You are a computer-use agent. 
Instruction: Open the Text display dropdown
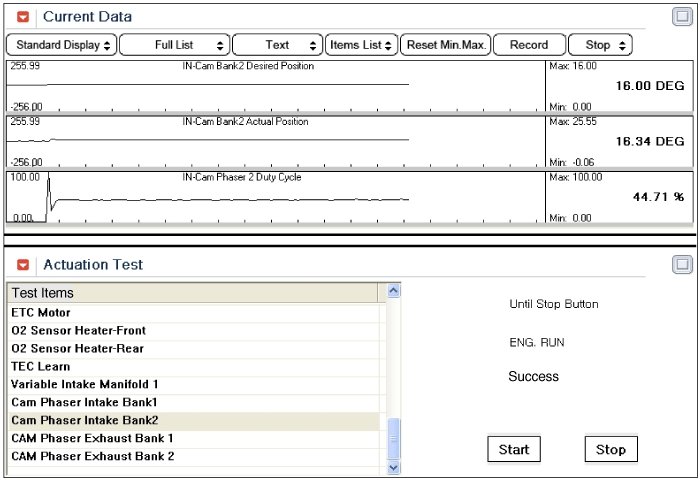pyautogui.click(x=277, y=45)
